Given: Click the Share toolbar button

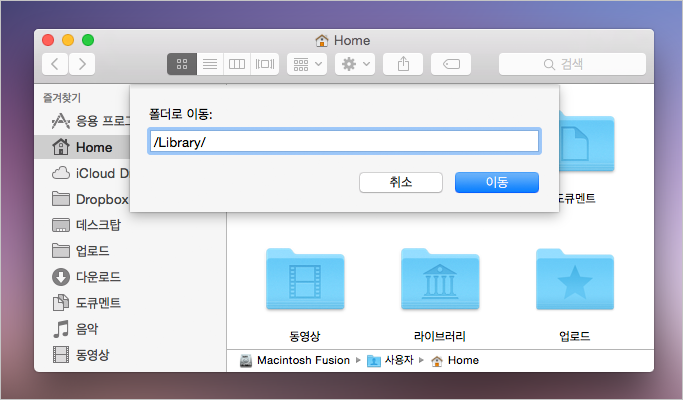Looking at the screenshot, I should [403, 64].
